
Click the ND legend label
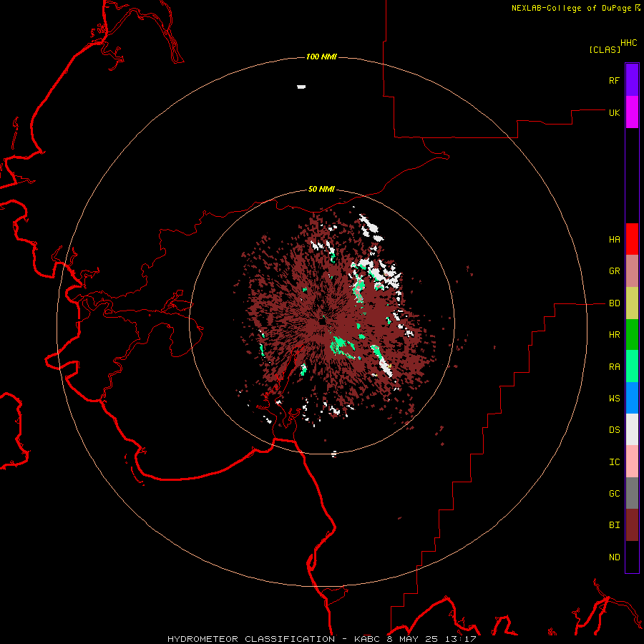[614, 557]
